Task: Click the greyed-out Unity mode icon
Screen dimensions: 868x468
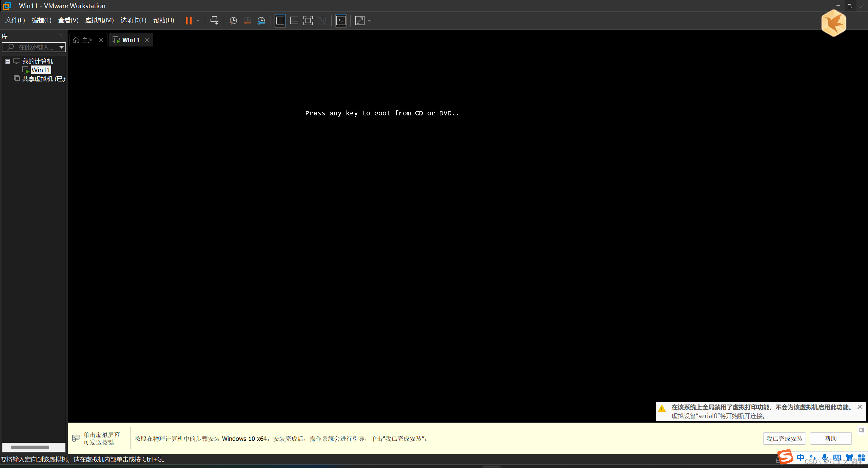Action: 322,21
